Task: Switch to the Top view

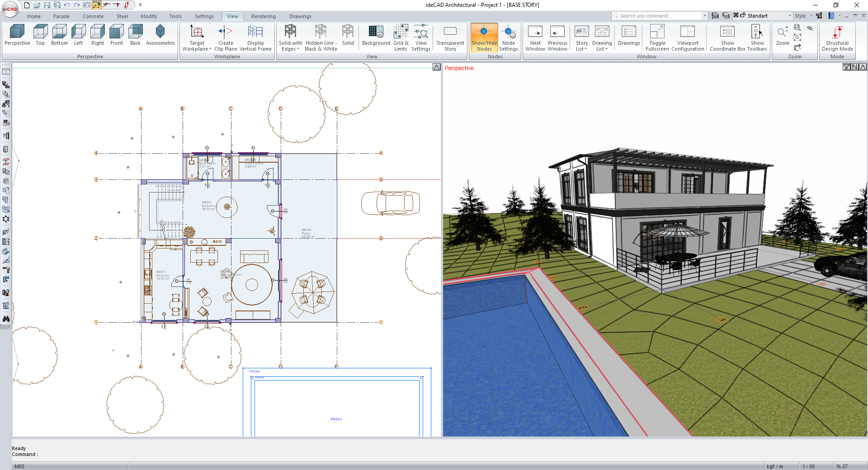Action: (x=40, y=35)
